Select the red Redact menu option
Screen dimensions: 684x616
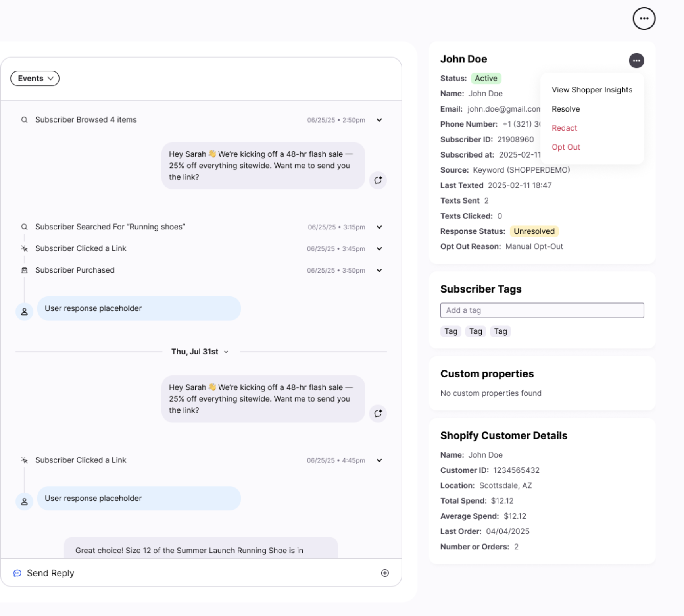tap(564, 128)
